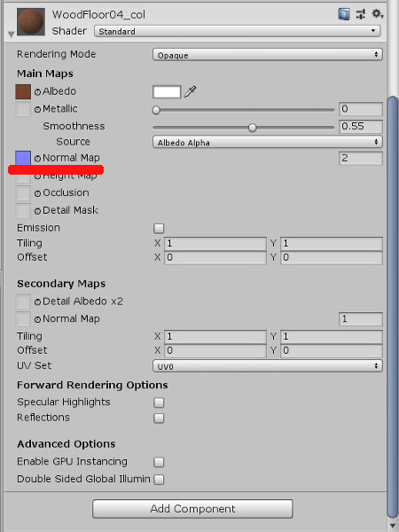Toggle the Enable GPU Instancing checkbox
The image size is (399, 532).
159,462
